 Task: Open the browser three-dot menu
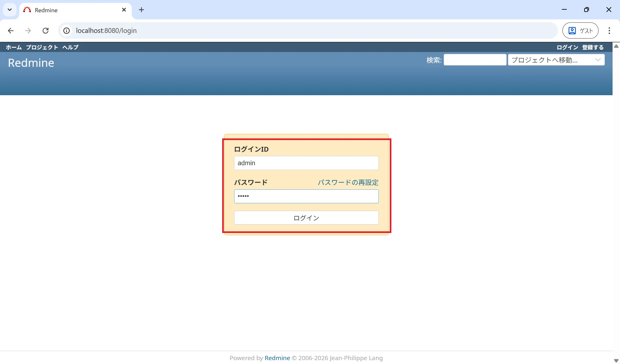coord(609,30)
